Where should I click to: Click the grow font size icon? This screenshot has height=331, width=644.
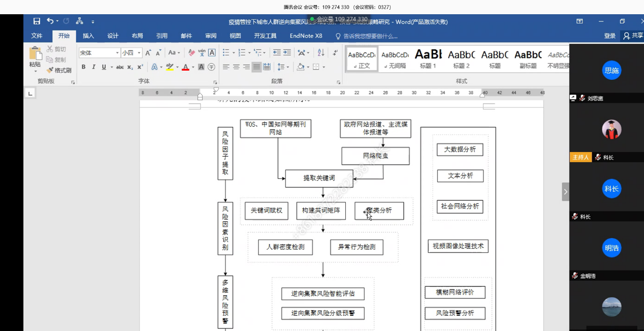tap(148, 53)
